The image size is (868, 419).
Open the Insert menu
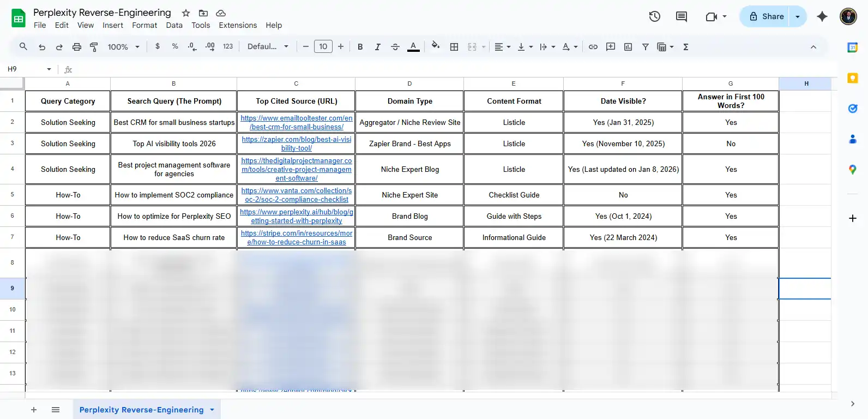[x=113, y=25]
